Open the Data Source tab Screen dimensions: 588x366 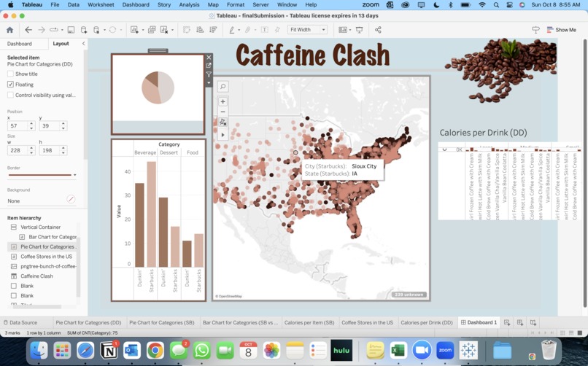(20, 322)
